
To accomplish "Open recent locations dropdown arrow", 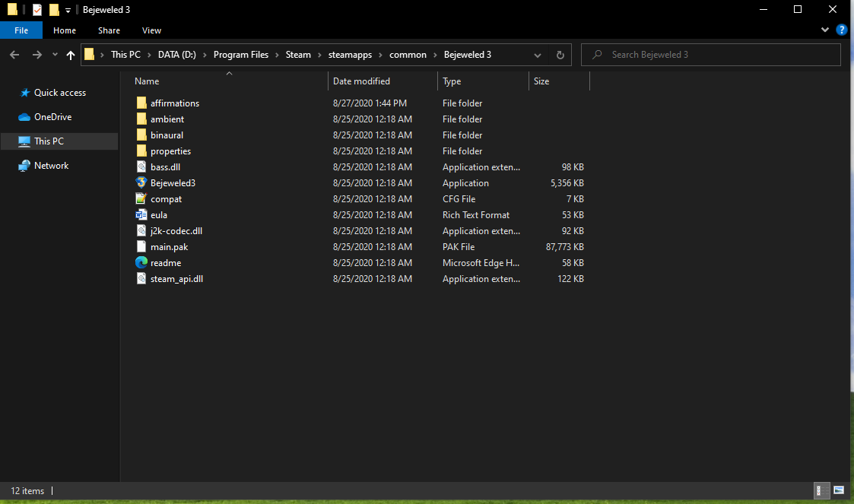I will 55,55.
